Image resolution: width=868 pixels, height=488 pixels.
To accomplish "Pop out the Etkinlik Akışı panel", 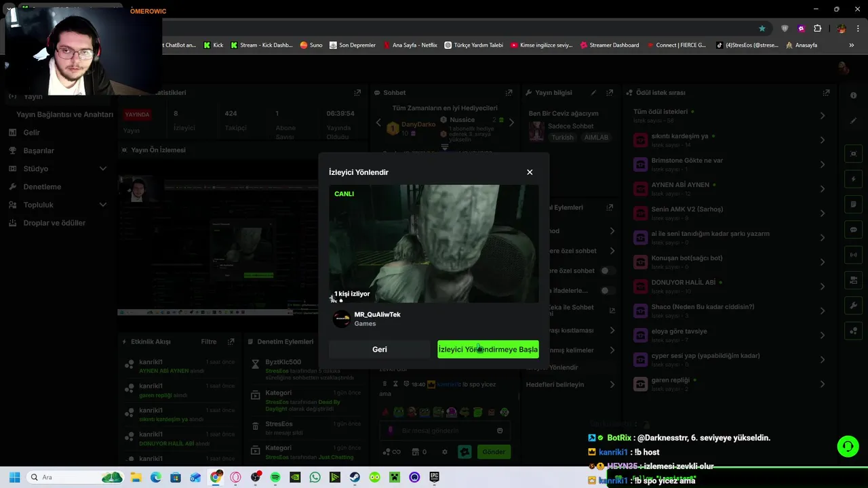I will (x=231, y=342).
